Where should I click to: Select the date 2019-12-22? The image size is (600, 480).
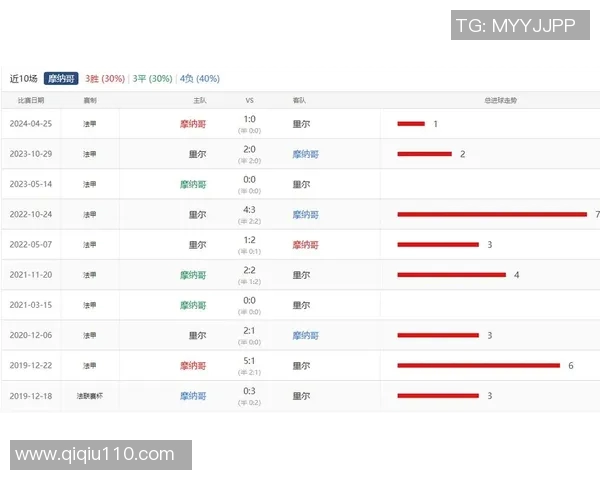pyautogui.click(x=31, y=366)
